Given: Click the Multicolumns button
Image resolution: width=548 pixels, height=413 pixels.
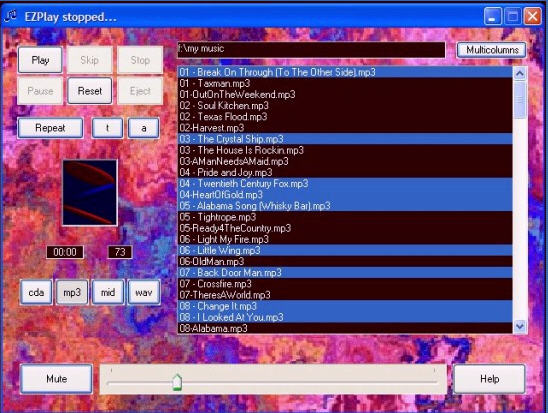Looking at the screenshot, I should click(x=492, y=50).
